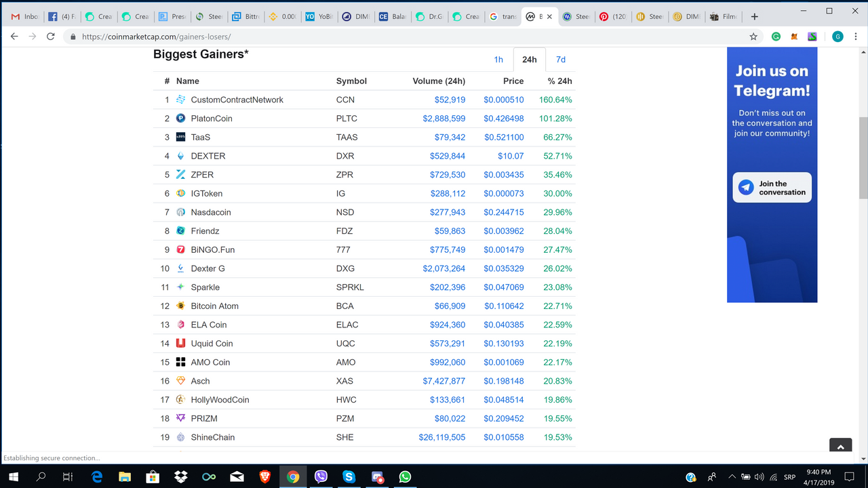Image resolution: width=868 pixels, height=488 pixels.
Task: Bookmark this page with the star icon
Action: point(753,37)
